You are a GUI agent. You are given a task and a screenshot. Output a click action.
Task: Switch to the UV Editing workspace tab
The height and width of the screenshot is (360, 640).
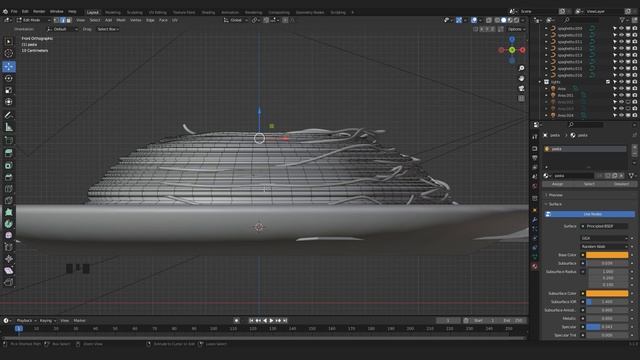[x=158, y=12]
